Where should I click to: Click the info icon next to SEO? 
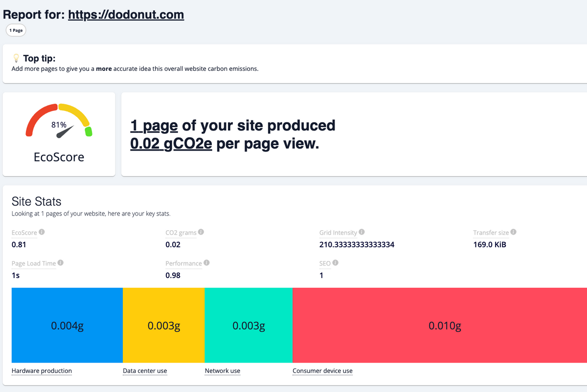336,263
